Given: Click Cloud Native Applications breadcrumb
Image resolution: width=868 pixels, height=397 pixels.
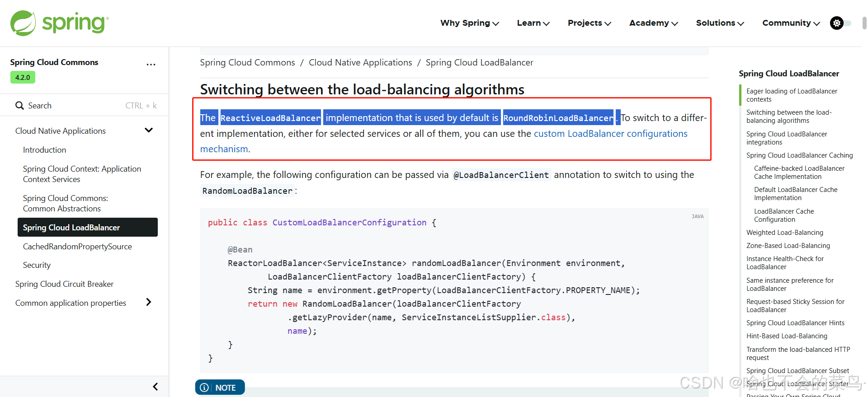Looking at the screenshot, I should [360, 62].
